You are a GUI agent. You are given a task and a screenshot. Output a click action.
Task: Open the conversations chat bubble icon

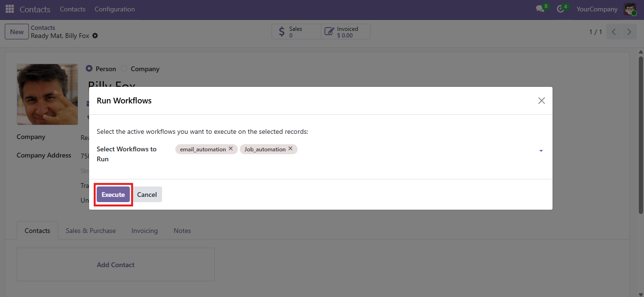(540, 9)
